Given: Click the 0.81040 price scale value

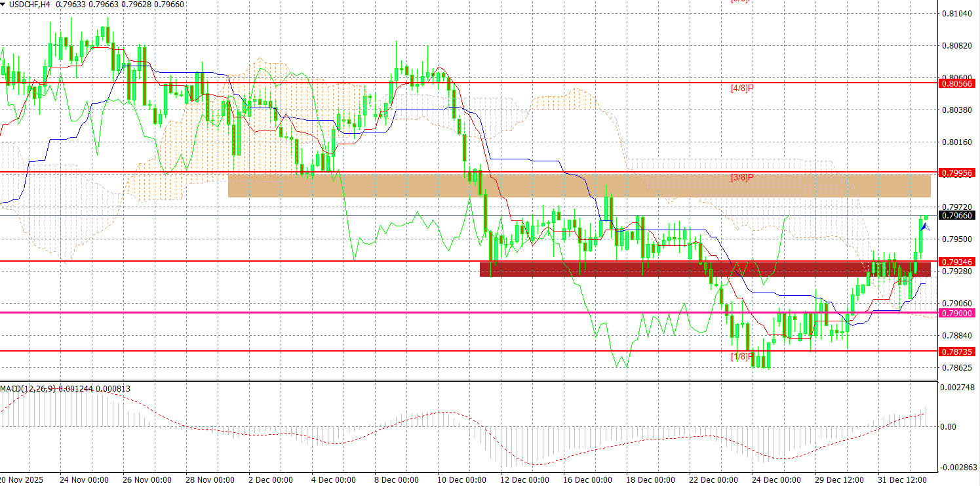Looking at the screenshot, I should tap(957, 14).
